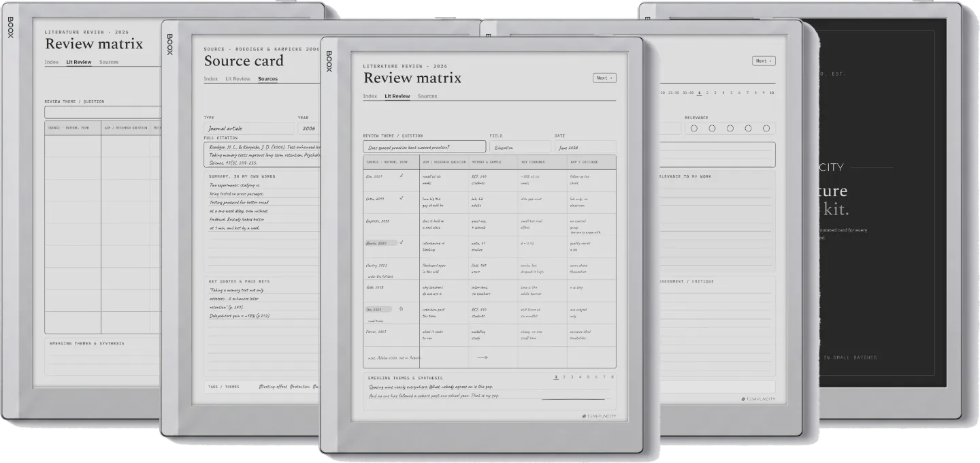Select the middle Relevance rating circle
This screenshot has height=463, width=980.
730,128
